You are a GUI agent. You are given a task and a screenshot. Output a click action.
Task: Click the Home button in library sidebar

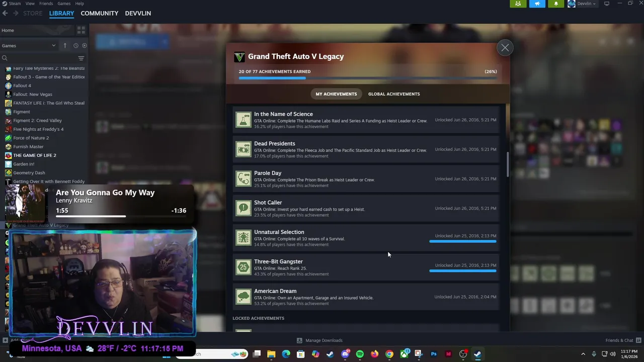(37, 30)
